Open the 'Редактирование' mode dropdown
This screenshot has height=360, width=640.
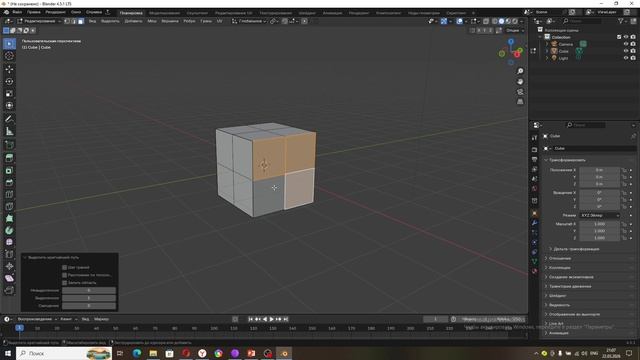[x=39, y=21]
